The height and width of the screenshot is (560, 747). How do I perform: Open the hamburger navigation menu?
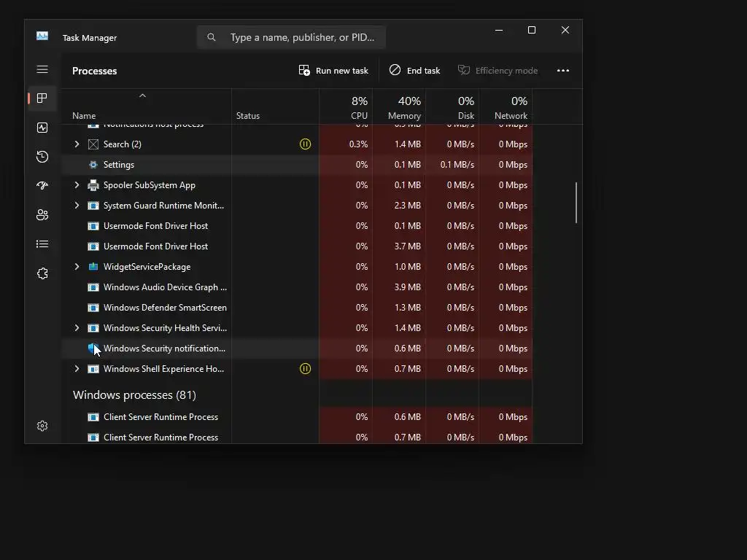click(x=42, y=69)
